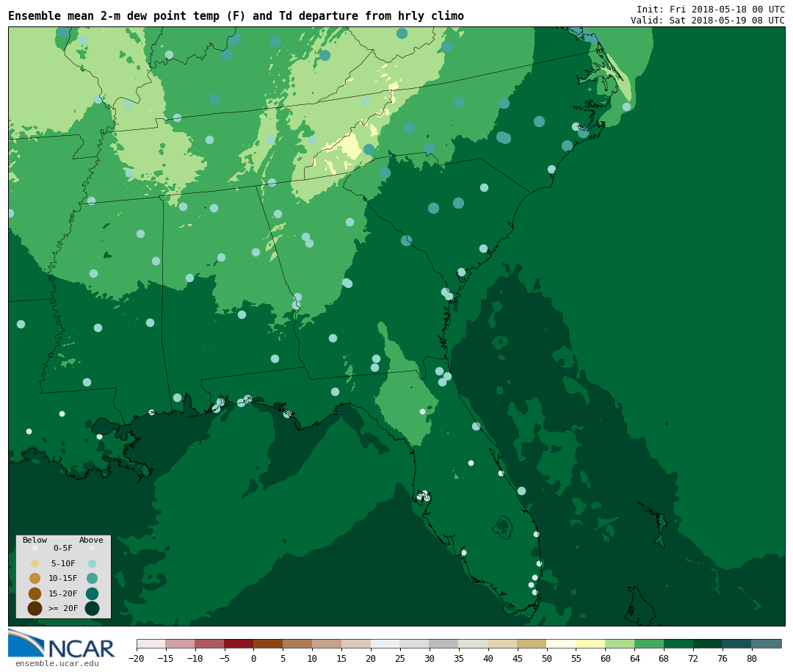Click the dark green swatch between 68 and 72
The height and width of the screenshot is (672, 793).
point(678,643)
